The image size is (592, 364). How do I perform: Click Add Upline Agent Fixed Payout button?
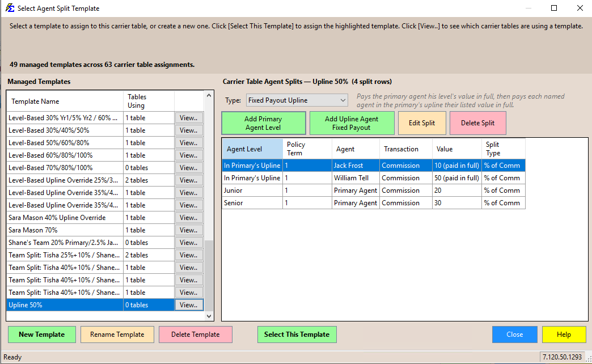click(352, 123)
